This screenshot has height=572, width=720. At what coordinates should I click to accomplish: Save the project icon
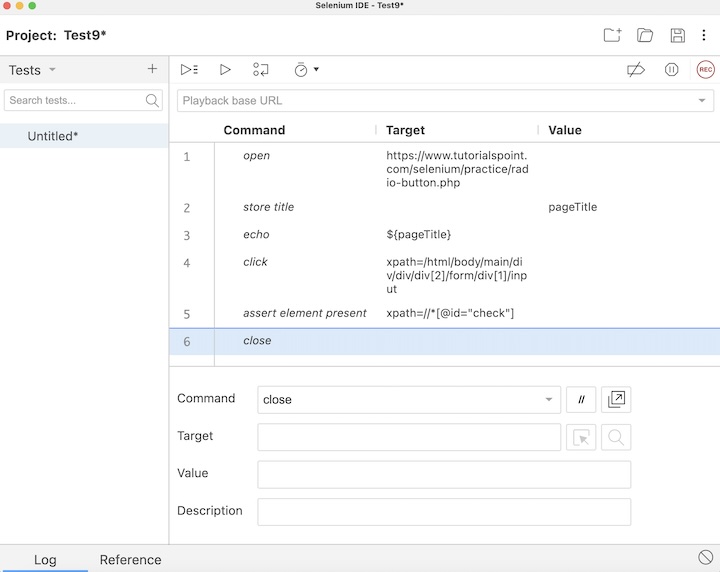point(677,36)
